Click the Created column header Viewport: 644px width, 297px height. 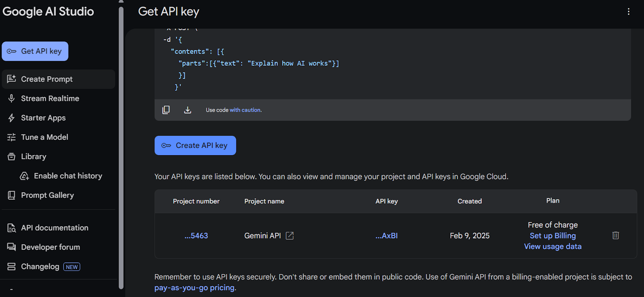tap(470, 201)
